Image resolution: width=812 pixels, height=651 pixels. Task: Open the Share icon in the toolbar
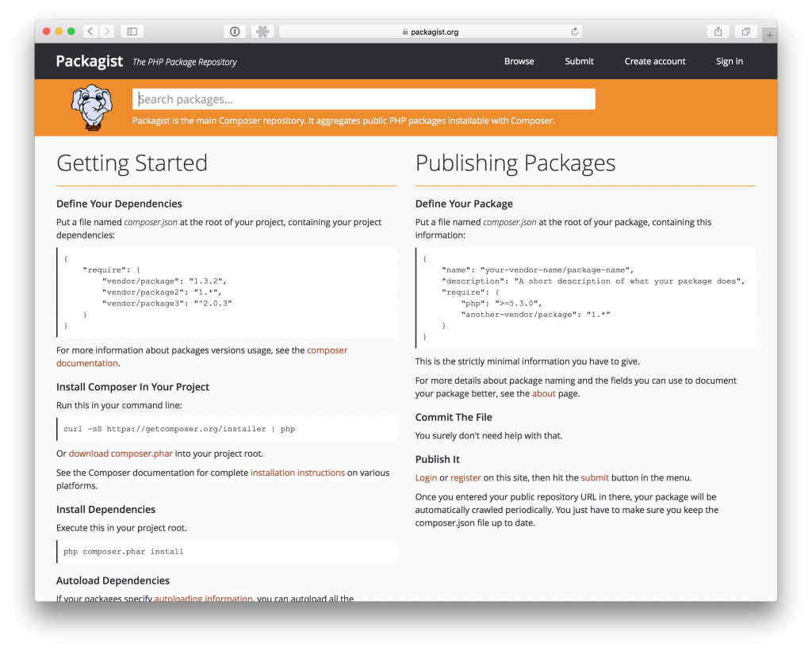[x=718, y=32]
